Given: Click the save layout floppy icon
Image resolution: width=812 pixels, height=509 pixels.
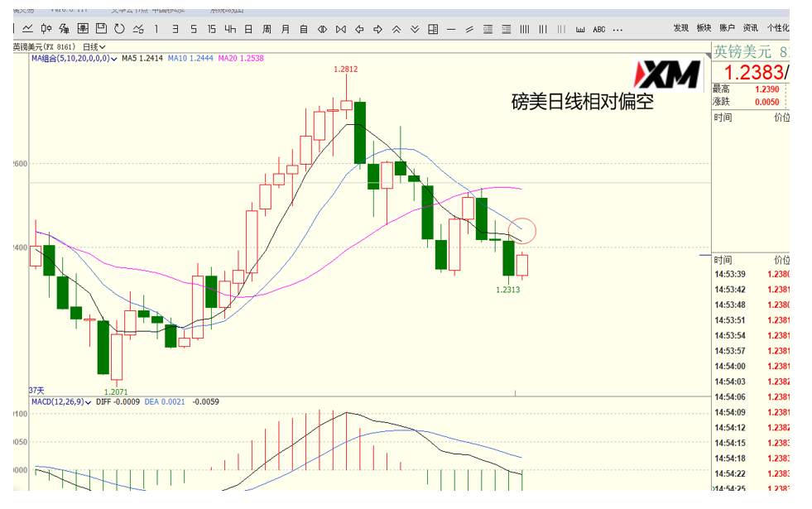Looking at the screenshot, I should coord(102,29).
